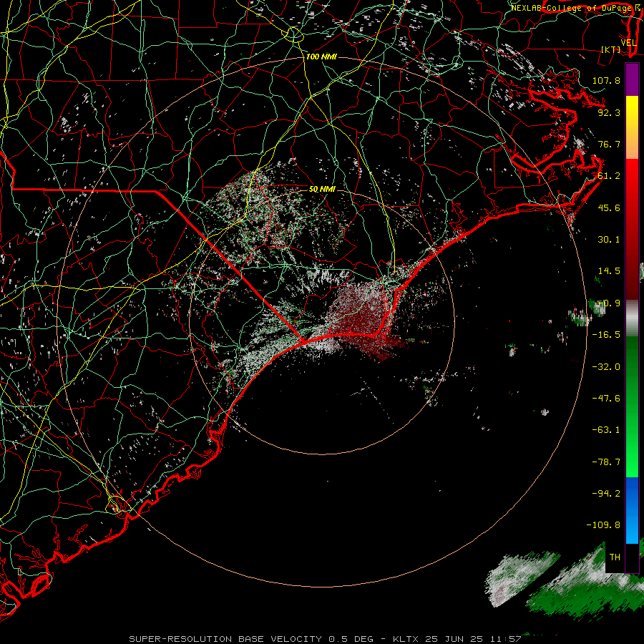Click the -109.8 velocity scale value

pos(603,525)
